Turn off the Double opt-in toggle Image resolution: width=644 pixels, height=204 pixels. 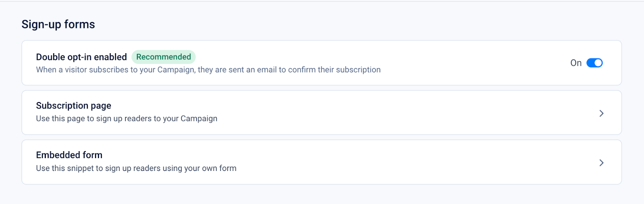pyautogui.click(x=594, y=63)
